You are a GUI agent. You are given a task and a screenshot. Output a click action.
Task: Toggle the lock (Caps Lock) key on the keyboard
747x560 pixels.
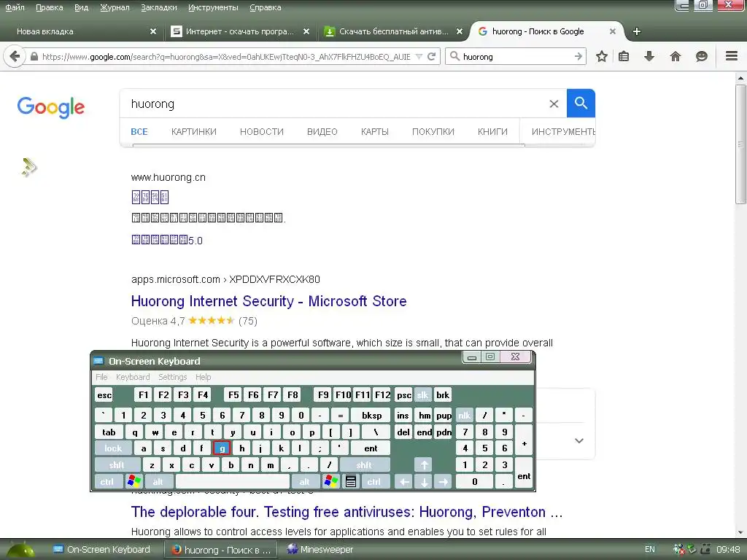point(113,448)
